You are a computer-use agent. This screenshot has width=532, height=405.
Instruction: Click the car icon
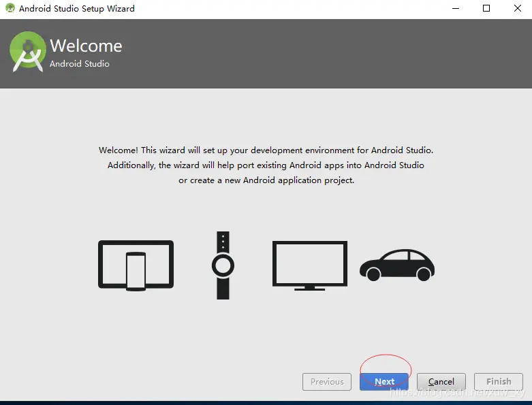click(397, 265)
